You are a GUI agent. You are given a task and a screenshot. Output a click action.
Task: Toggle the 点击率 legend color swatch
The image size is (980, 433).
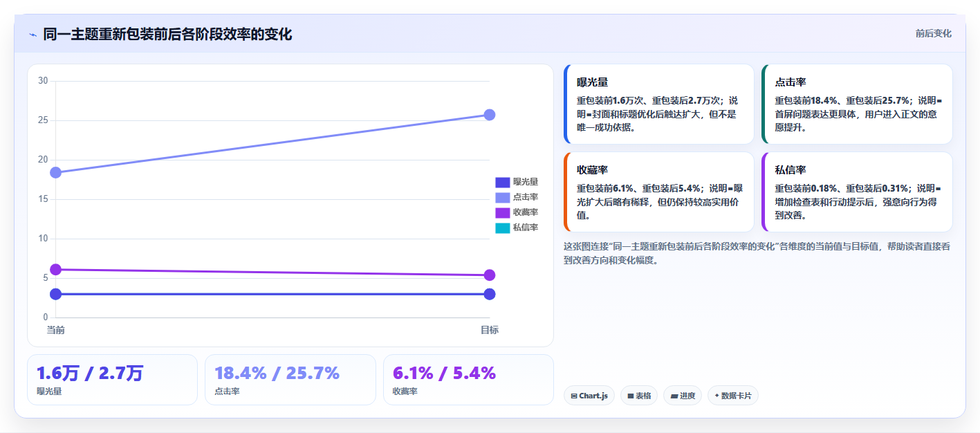coord(502,198)
